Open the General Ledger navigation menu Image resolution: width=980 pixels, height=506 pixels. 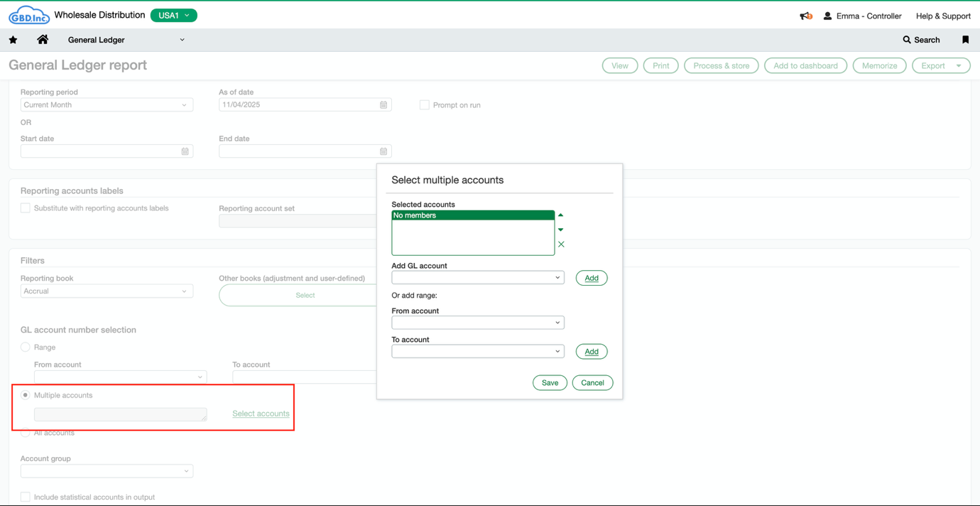click(x=126, y=40)
